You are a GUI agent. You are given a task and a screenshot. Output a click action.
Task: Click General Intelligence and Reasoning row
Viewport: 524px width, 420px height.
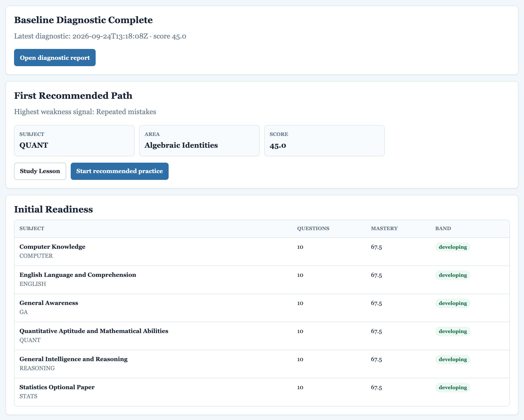262,364
